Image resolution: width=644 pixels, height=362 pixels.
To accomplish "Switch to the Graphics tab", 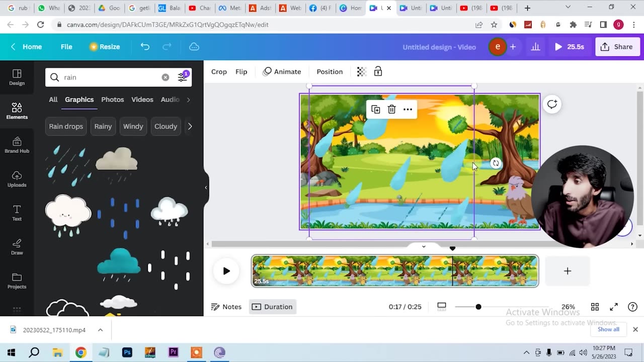I will (x=79, y=100).
